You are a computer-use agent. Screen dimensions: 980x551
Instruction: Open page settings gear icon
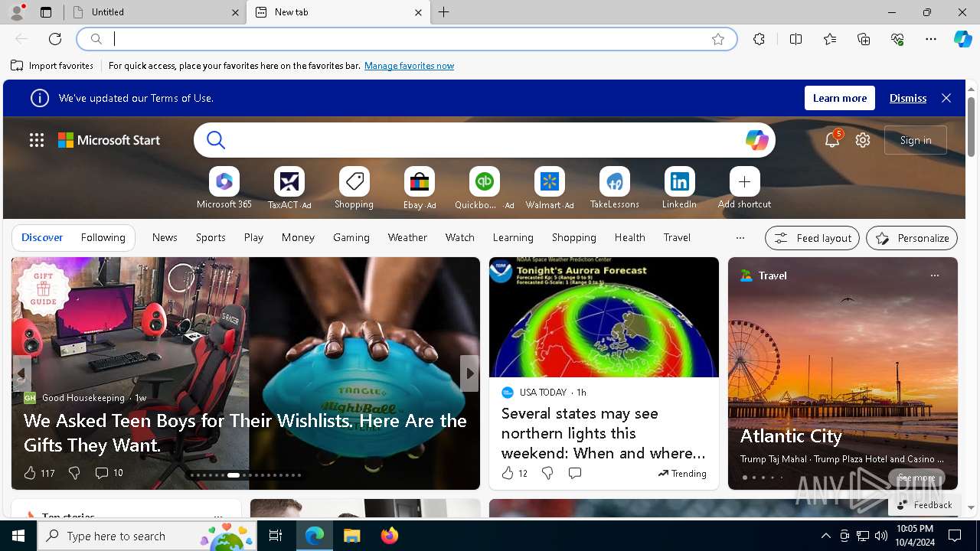tap(863, 140)
